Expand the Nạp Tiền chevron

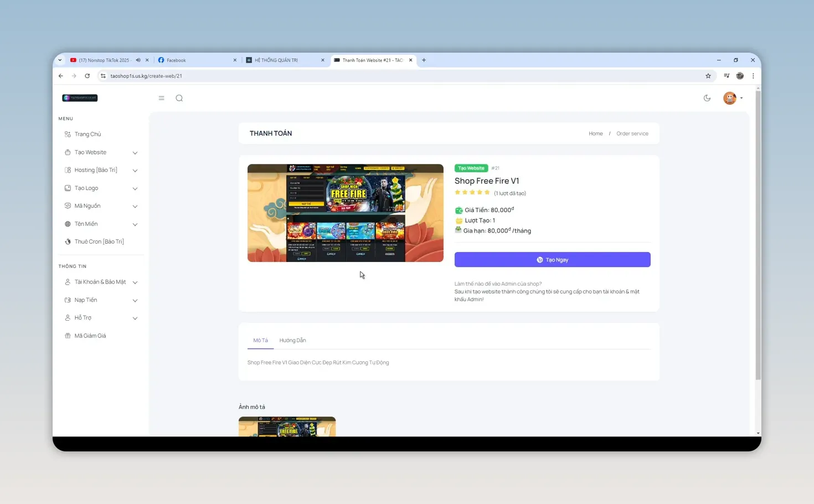click(x=135, y=300)
